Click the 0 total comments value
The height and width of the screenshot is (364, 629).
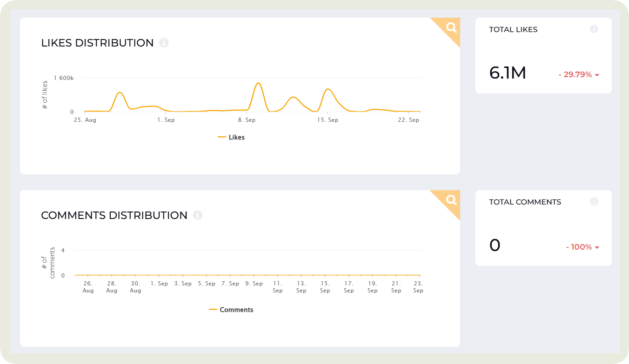(495, 245)
